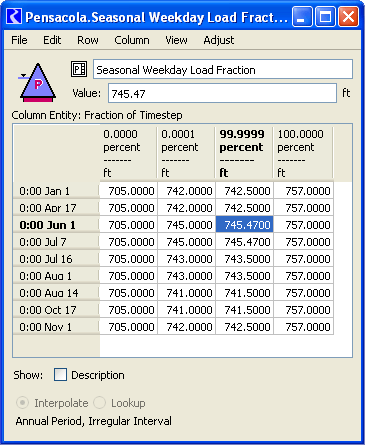Image resolution: width=365 pixels, height=445 pixels.
Task: Select the 99.9999 percent column header
Action: 244,153
